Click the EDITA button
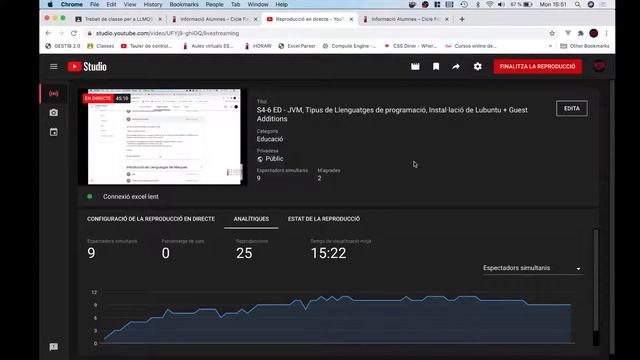This screenshot has height=360, width=640. click(x=571, y=109)
